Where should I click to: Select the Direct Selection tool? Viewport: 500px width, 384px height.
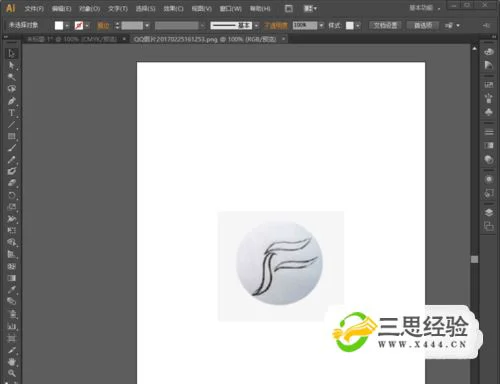click(12, 65)
